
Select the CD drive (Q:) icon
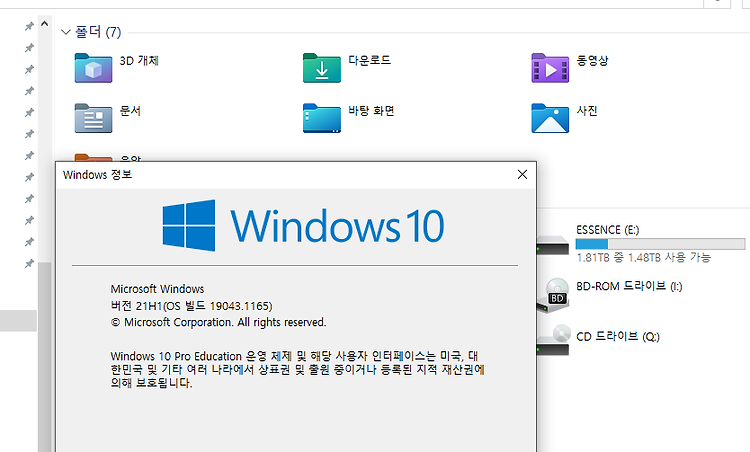tap(553, 340)
